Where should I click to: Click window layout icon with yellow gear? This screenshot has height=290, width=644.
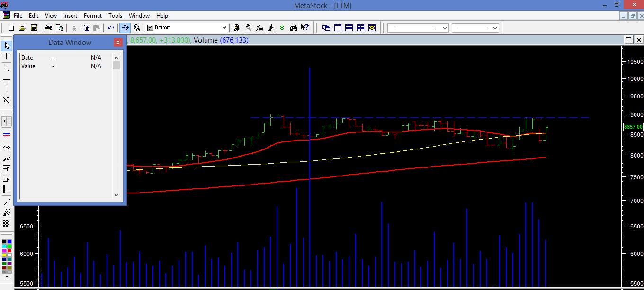coord(372,28)
